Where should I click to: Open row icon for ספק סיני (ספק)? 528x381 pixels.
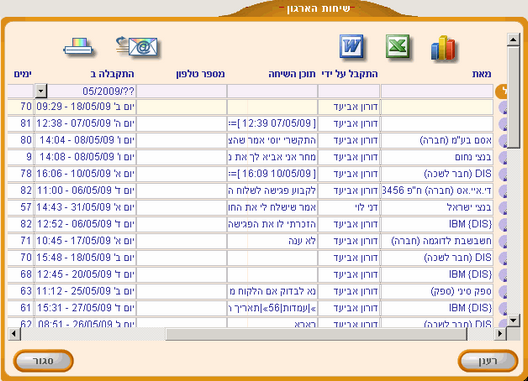(503, 291)
